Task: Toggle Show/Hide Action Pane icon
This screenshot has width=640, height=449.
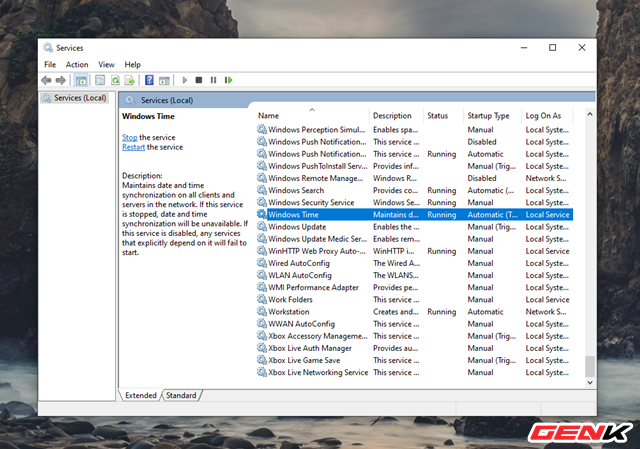Action: point(164,80)
